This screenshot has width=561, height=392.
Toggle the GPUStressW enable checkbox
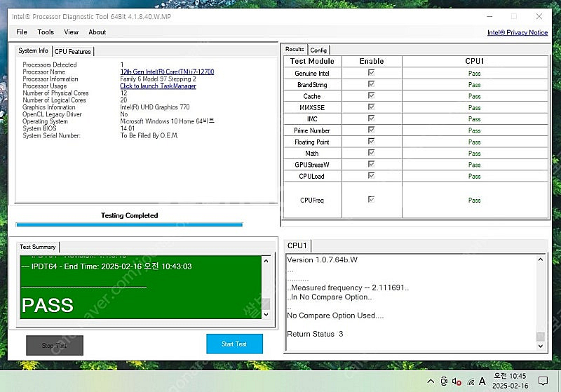(372, 164)
